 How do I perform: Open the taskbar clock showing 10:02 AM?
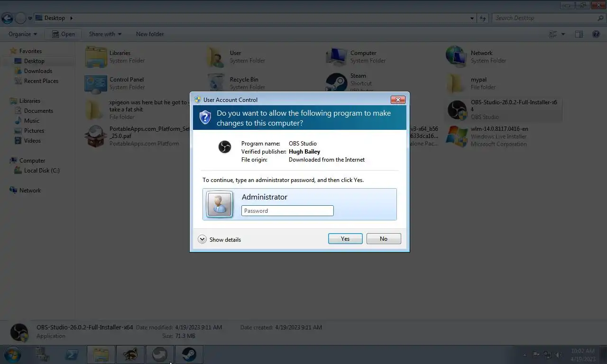pyautogui.click(x=583, y=355)
